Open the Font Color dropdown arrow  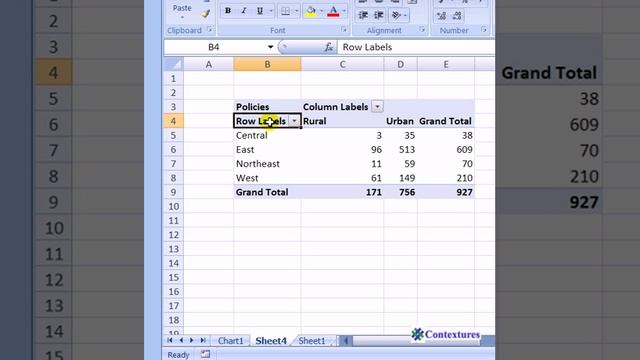[344, 11]
